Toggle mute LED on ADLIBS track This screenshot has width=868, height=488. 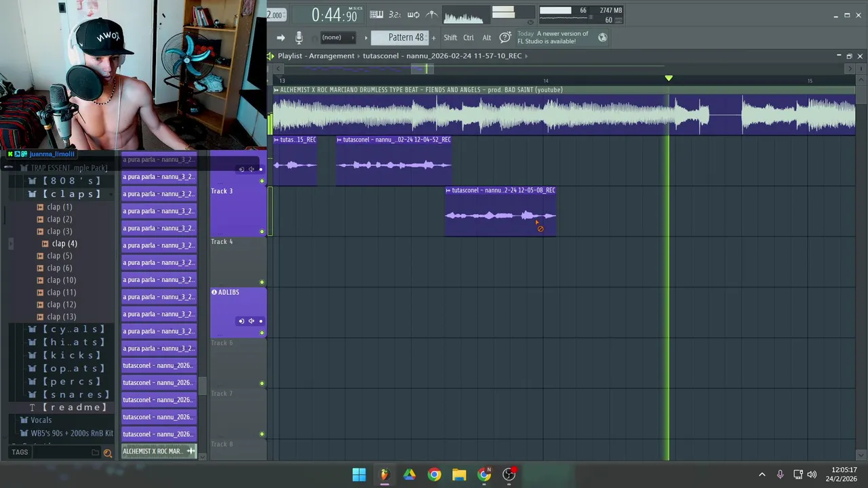[x=262, y=333]
